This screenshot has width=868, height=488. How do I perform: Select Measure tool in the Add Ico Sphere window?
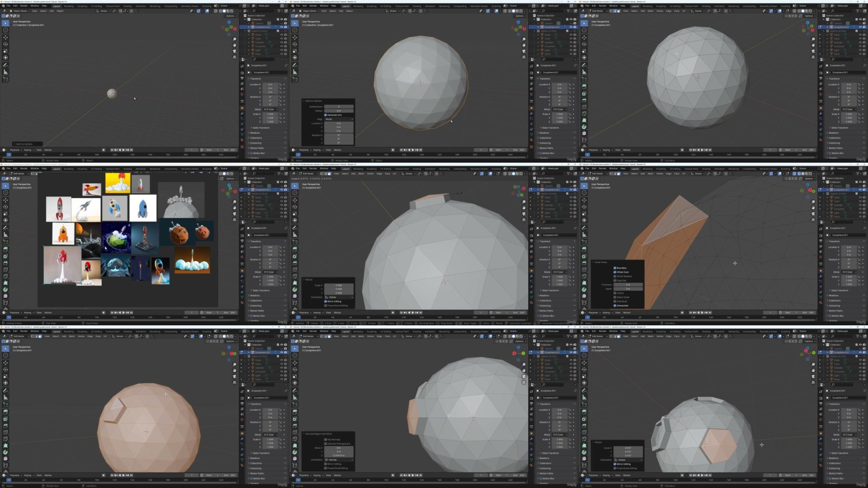click(x=295, y=72)
